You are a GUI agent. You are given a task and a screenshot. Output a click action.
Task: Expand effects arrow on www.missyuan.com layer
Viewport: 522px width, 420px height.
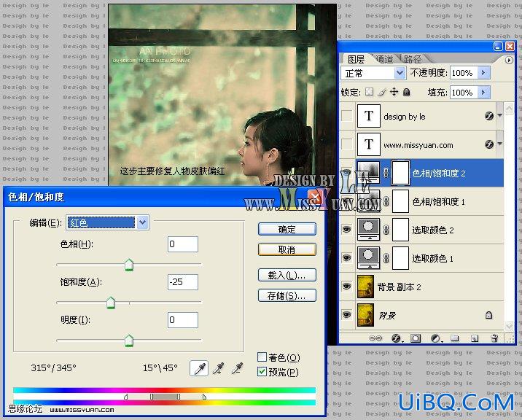(499, 144)
